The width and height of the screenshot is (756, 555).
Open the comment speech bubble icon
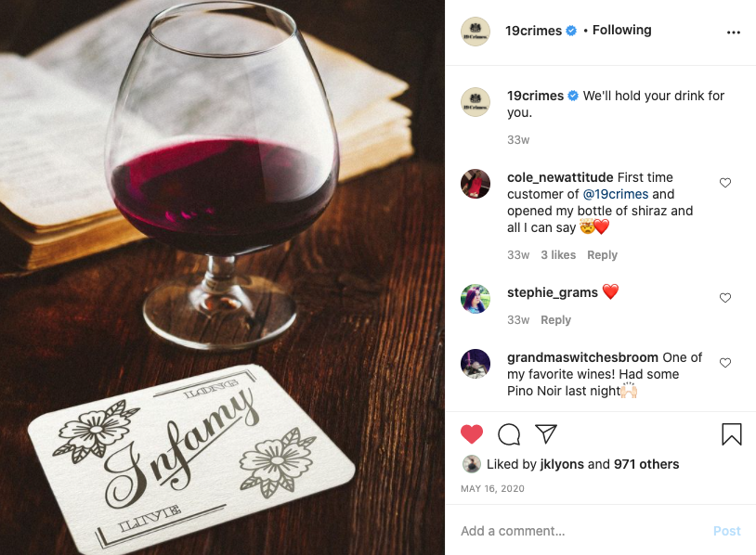click(x=509, y=434)
